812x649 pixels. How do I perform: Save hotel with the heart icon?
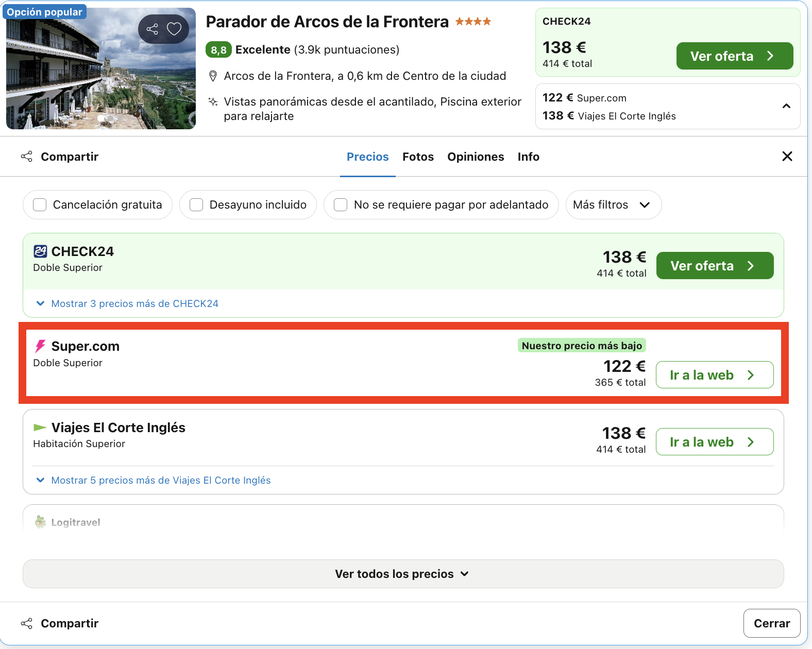point(174,29)
